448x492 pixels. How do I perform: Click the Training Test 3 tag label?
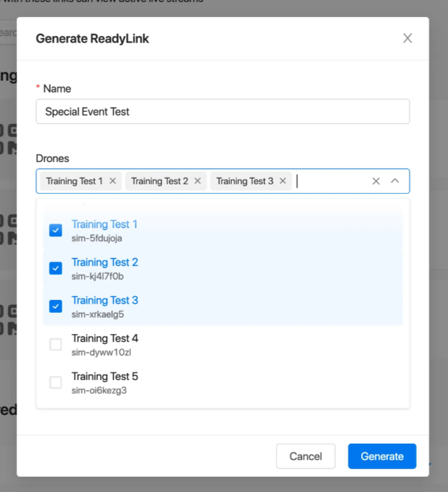[245, 181]
